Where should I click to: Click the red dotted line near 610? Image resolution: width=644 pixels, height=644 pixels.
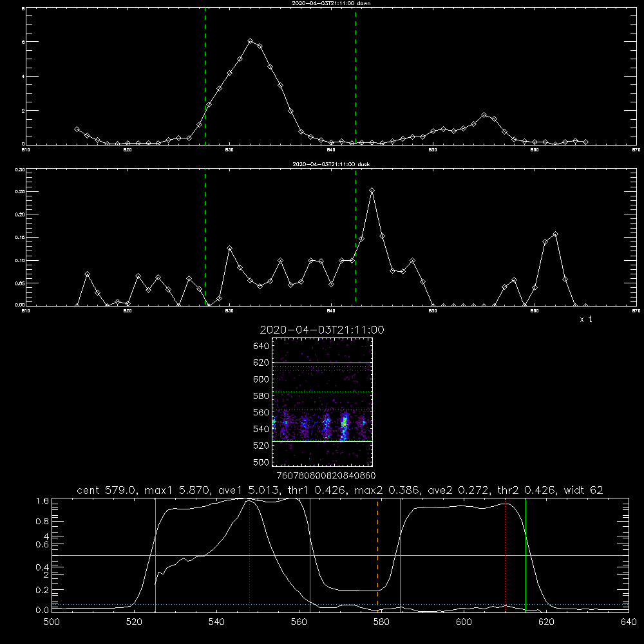click(x=505, y=555)
